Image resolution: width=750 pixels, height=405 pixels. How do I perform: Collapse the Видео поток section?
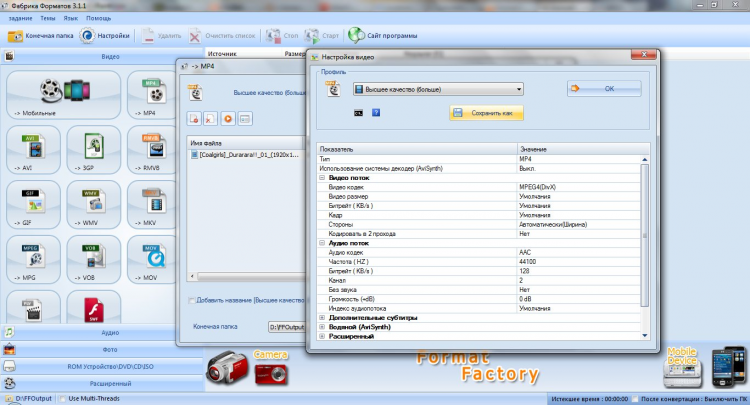point(322,178)
